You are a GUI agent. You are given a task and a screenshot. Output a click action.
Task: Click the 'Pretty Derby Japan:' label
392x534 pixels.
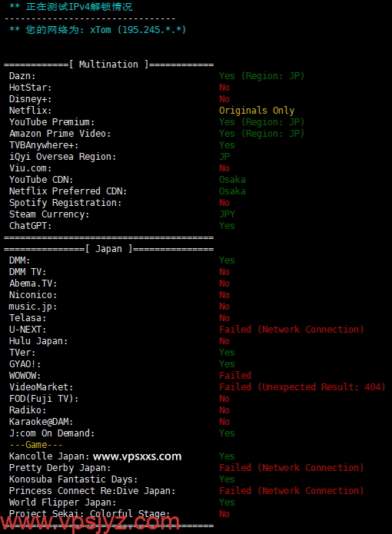[60, 468]
